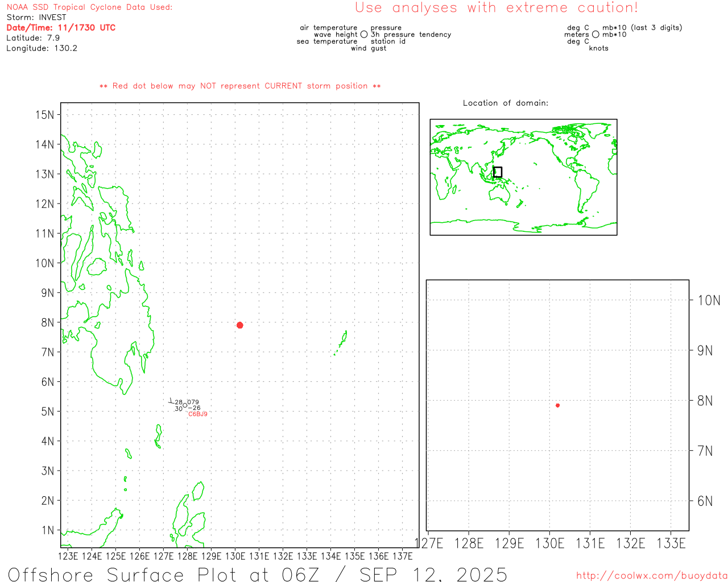Click 'Use analyses with extreme caution!' warning
Screen dimensions: 728x582
497,7
